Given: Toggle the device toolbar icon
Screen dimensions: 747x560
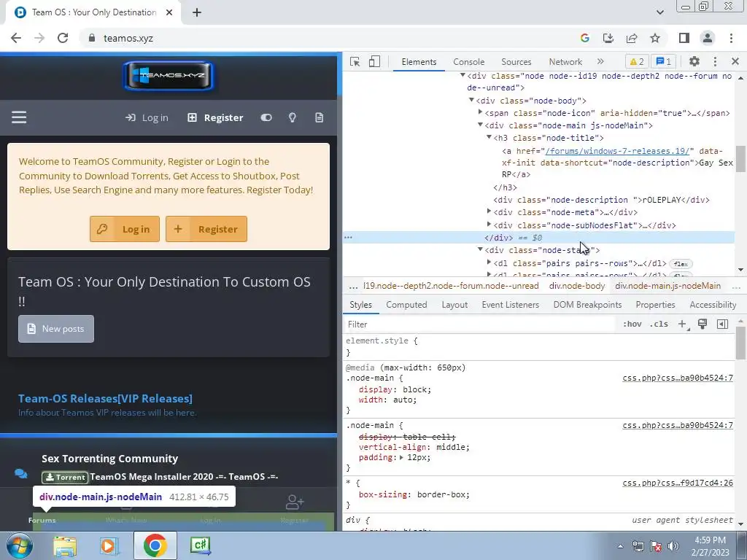Looking at the screenshot, I should point(374,62).
